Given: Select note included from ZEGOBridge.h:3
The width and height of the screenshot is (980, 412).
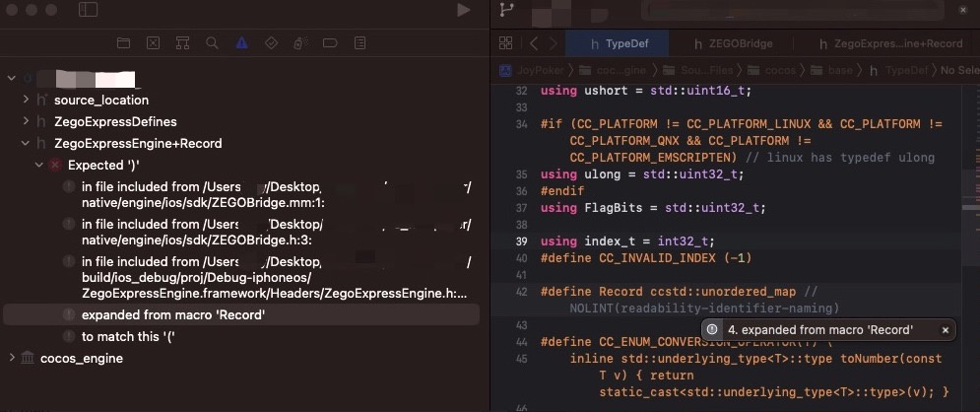Looking at the screenshot, I should [241, 232].
